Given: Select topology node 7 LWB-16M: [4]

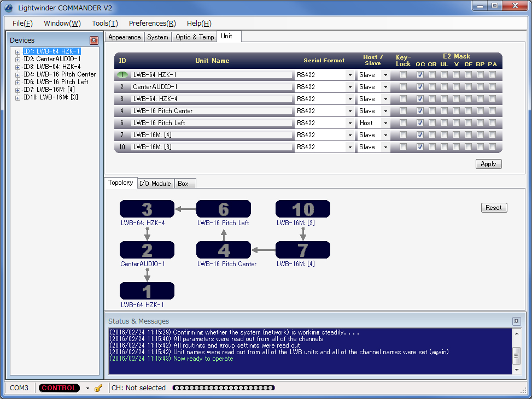Looking at the screenshot, I should (303, 250).
